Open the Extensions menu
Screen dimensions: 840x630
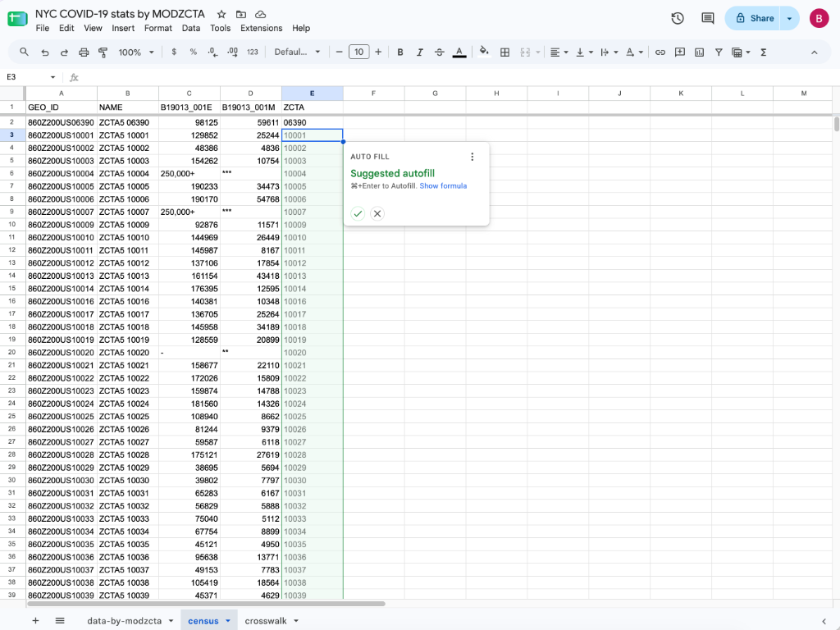(262, 28)
